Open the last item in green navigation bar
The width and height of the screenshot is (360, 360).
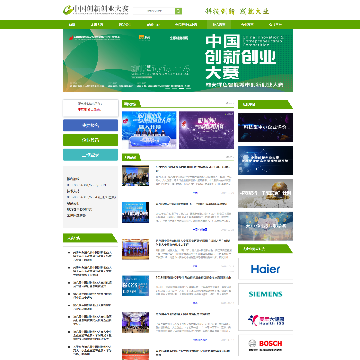pos(275,24)
